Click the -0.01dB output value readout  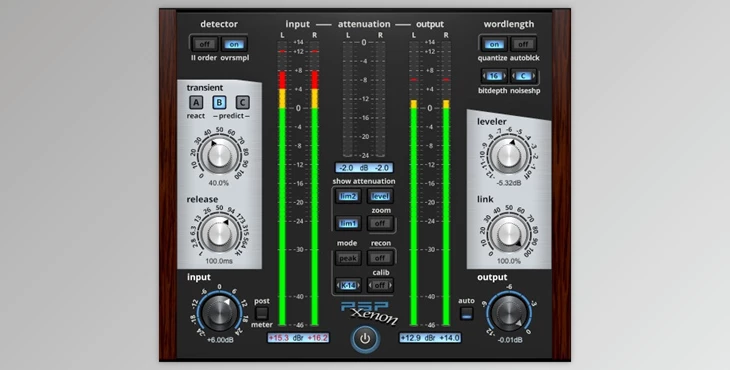pyautogui.click(x=510, y=340)
